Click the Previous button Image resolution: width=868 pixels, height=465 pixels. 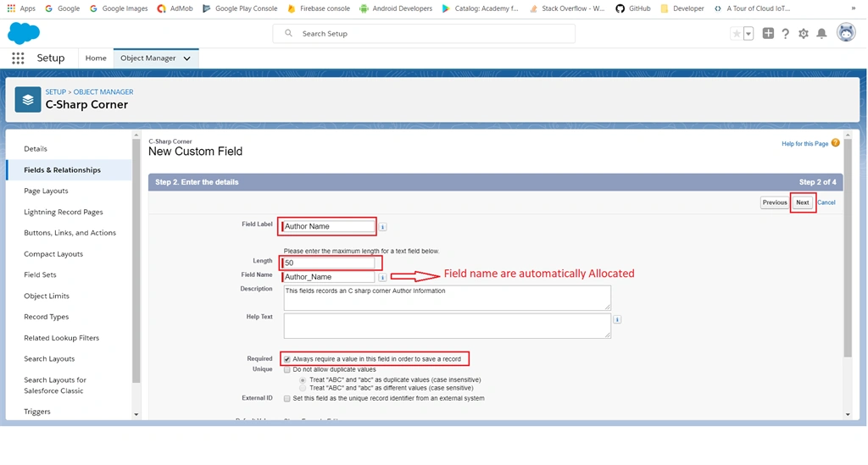coord(775,202)
